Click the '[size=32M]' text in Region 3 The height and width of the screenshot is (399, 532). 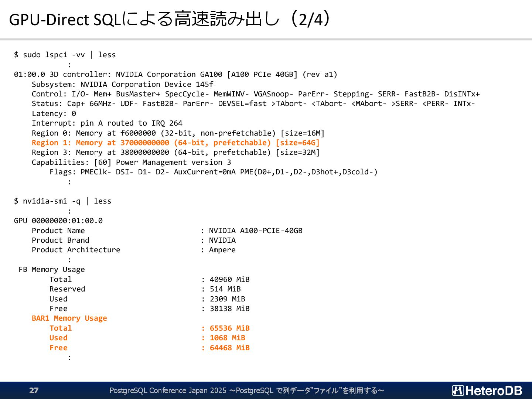click(298, 152)
